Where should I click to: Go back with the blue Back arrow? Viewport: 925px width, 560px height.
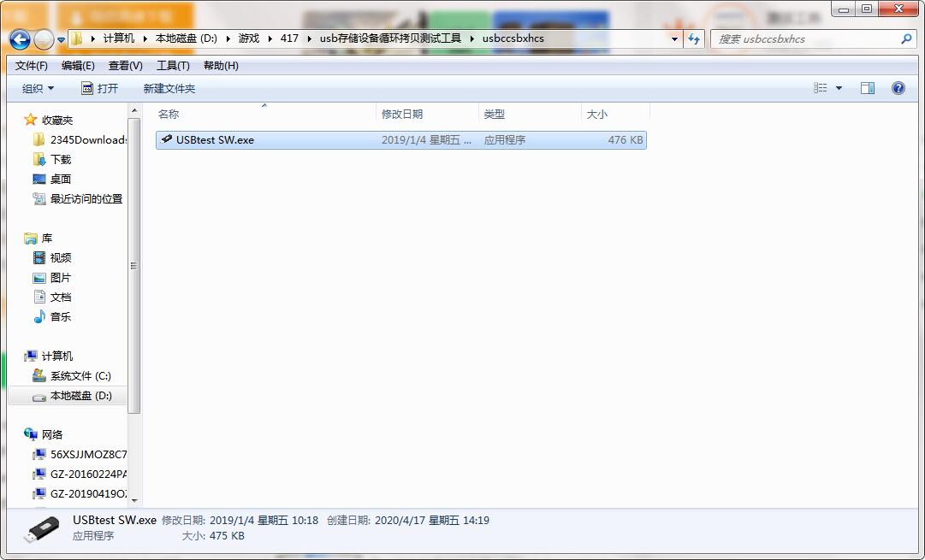tap(20, 39)
